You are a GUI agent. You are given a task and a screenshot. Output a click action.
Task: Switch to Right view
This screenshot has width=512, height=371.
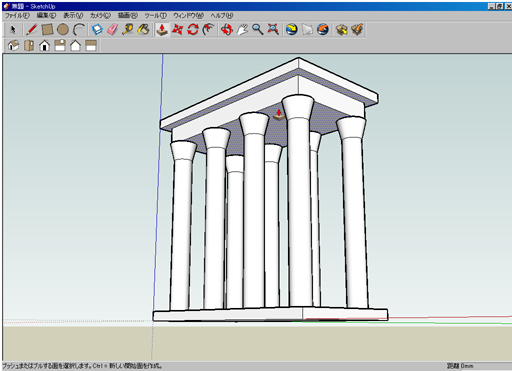pyautogui.click(x=60, y=45)
